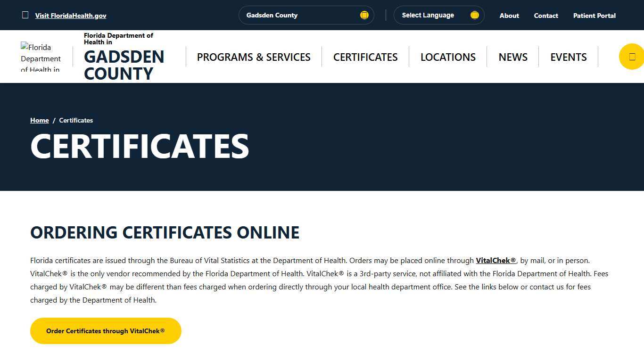Click the VitalChek® hyperlink in the paragraph
The height and width of the screenshot is (362, 644).
click(495, 260)
